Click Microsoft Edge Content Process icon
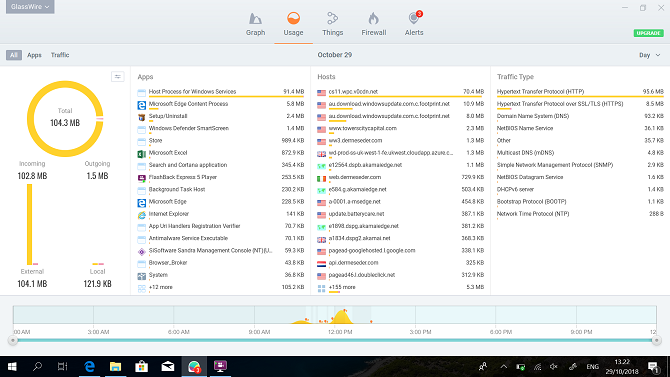This screenshot has width=670, height=377. point(141,105)
